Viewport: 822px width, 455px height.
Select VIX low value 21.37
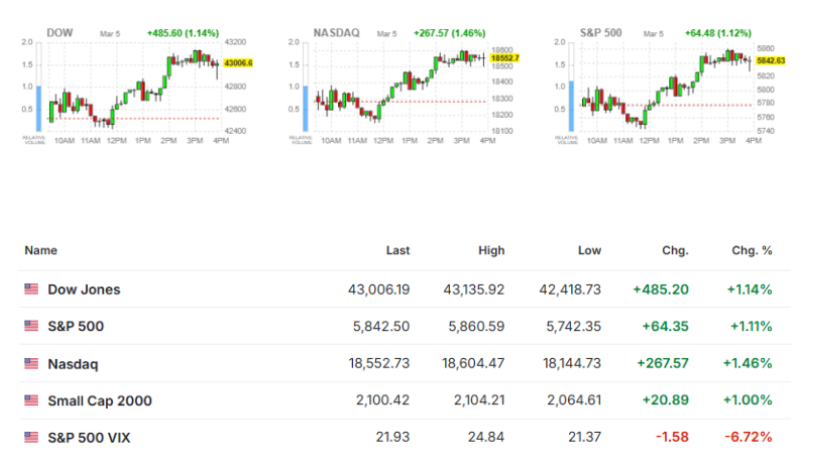(x=585, y=437)
